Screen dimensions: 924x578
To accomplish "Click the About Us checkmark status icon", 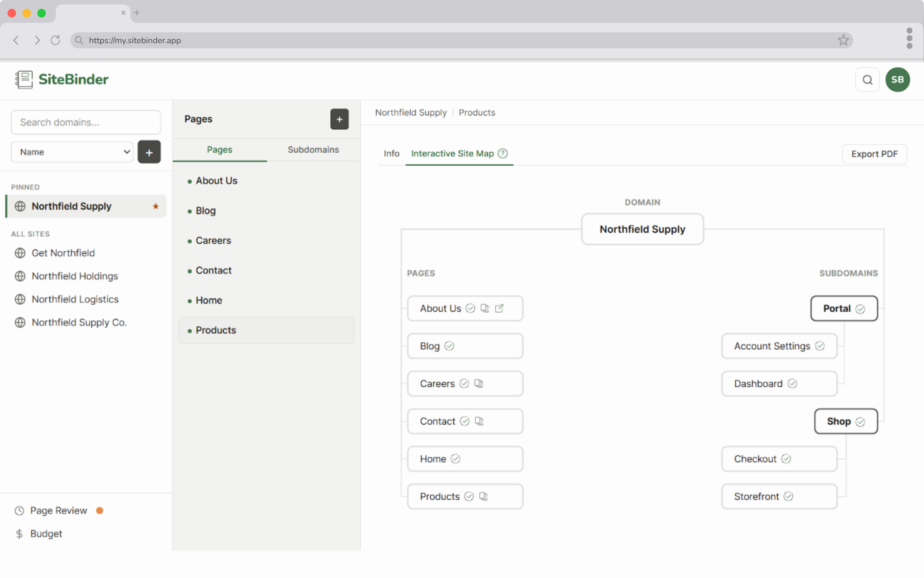I will (470, 308).
